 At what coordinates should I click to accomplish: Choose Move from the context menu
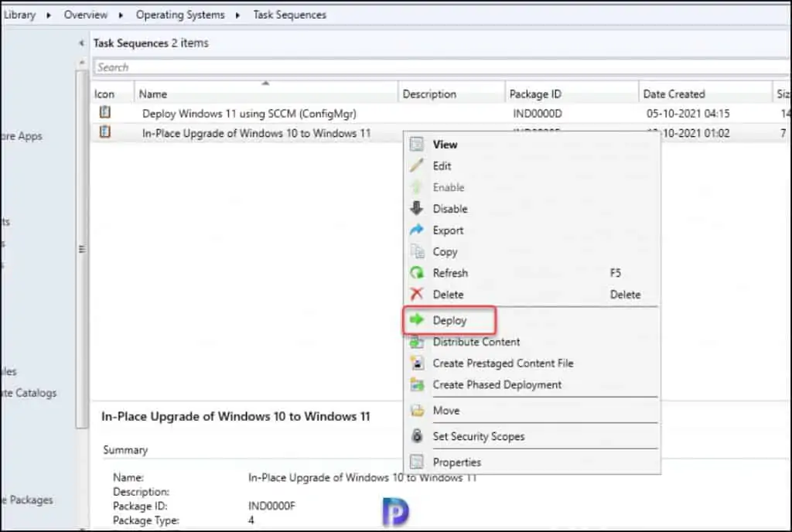pos(532,411)
